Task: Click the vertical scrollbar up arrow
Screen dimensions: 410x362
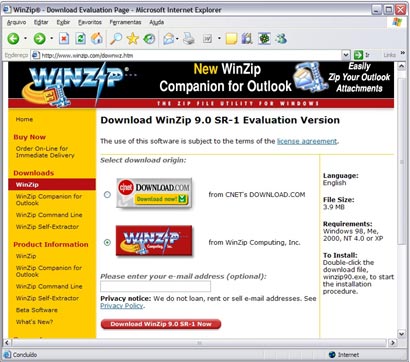Action: 402,66
